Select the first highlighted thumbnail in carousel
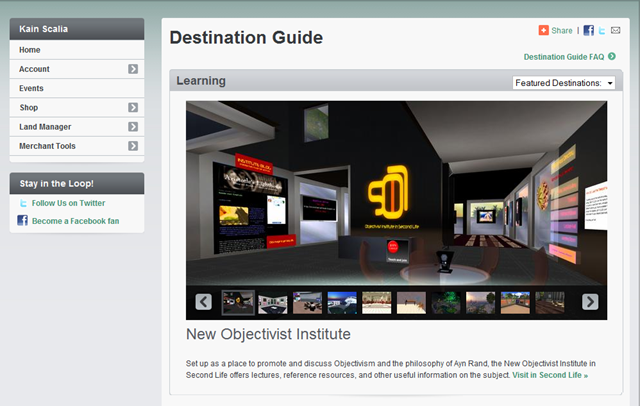The image size is (640, 406). [x=238, y=302]
